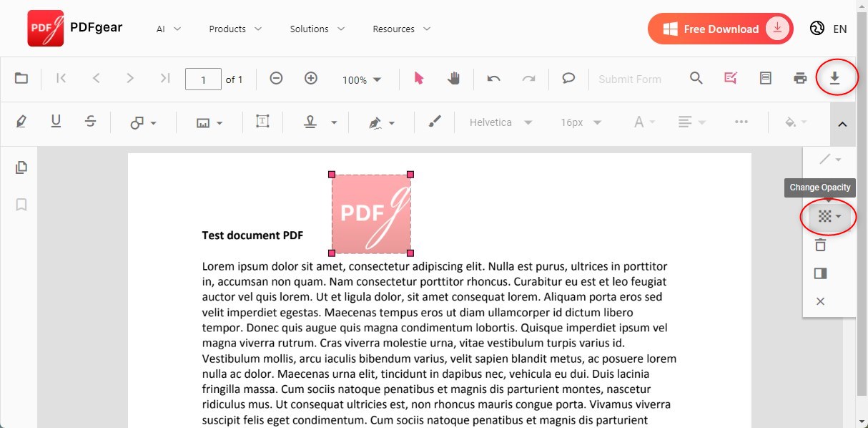Delete the PDF logo annotation
This screenshot has height=428, width=868.
820,245
